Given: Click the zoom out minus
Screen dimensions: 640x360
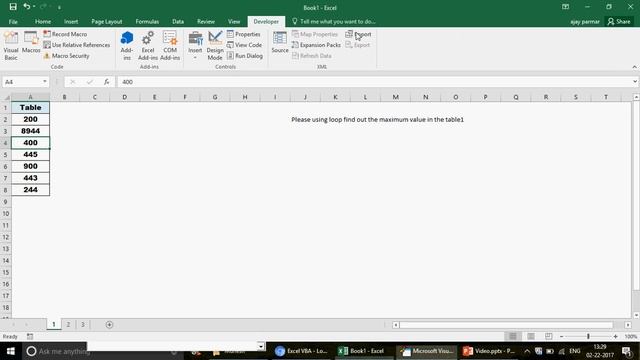Looking at the screenshot, I should click(x=562, y=336).
